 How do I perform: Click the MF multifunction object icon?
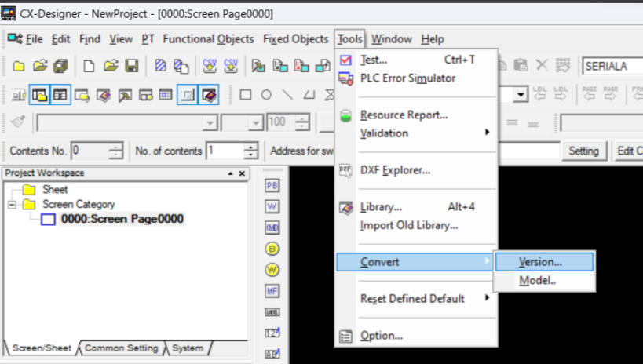pyautogui.click(x=272, y=291)
